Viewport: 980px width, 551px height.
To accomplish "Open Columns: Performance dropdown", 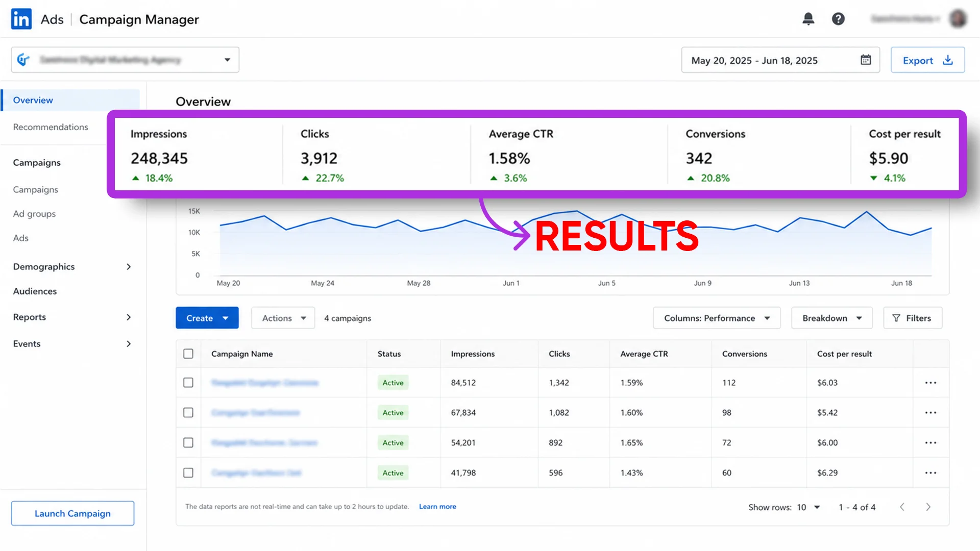I will (x=717, y=318).
